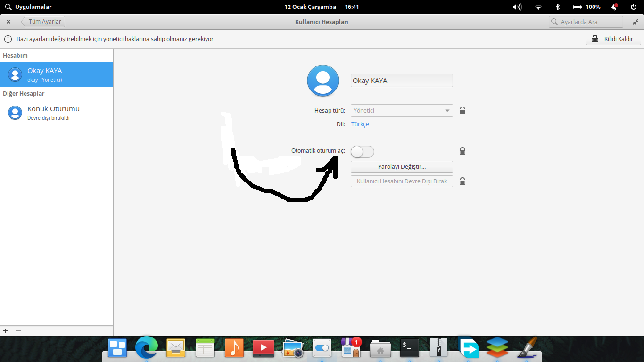Launch Microsoft Edge from the dock
Image resolution: width=644 pixels, height=362 pixels.
click(146, 348)
